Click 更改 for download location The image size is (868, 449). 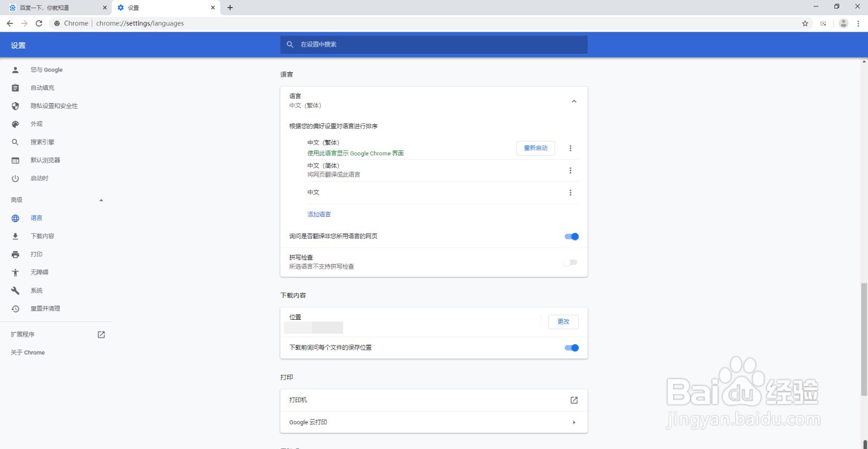coord(564,322)
